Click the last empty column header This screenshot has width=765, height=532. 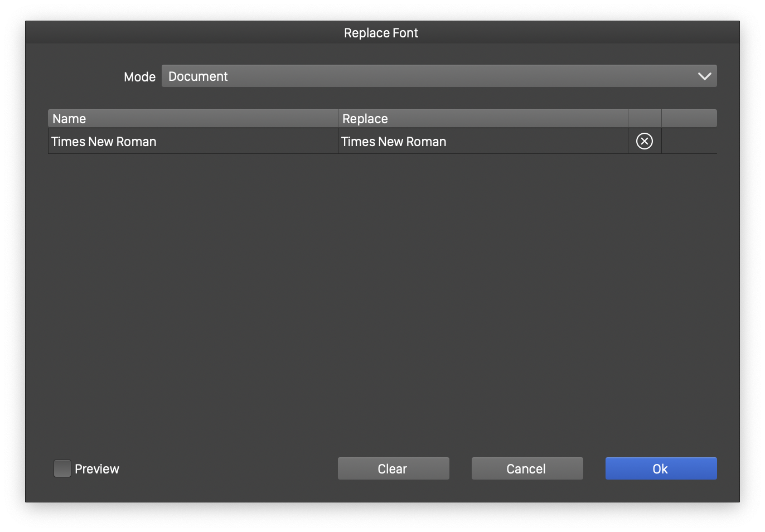tap(689, 119)
